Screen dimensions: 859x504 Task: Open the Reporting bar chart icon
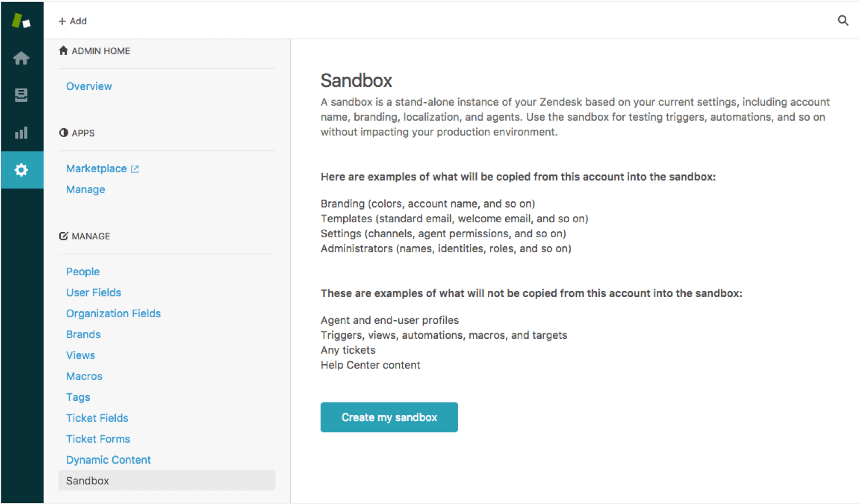(x=21, y=132)
